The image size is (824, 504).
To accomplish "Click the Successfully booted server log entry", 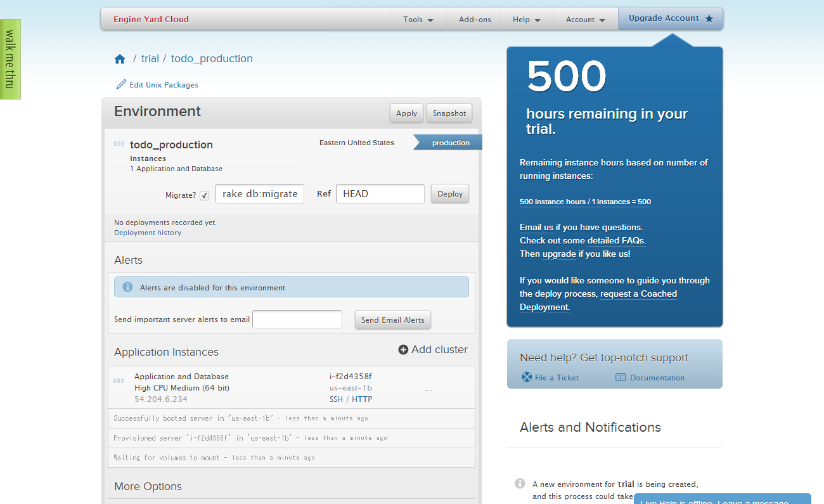I will (292, 418).
